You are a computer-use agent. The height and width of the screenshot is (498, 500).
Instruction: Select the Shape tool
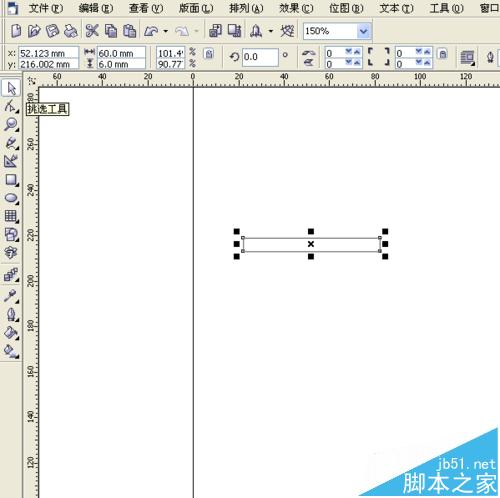coord(10,107)
